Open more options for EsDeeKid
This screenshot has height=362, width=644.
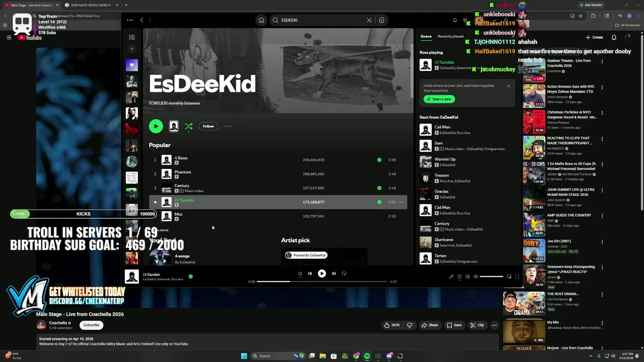[228, 126]
